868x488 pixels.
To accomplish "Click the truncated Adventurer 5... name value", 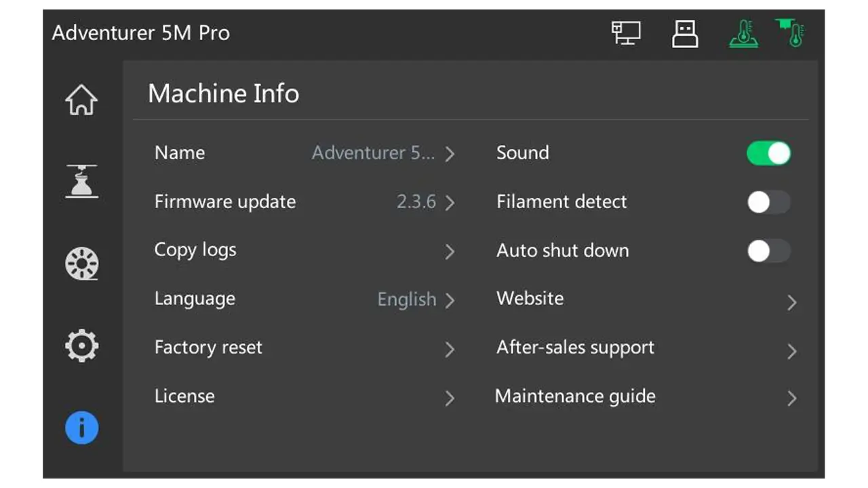I will click(x=373, y=153).
